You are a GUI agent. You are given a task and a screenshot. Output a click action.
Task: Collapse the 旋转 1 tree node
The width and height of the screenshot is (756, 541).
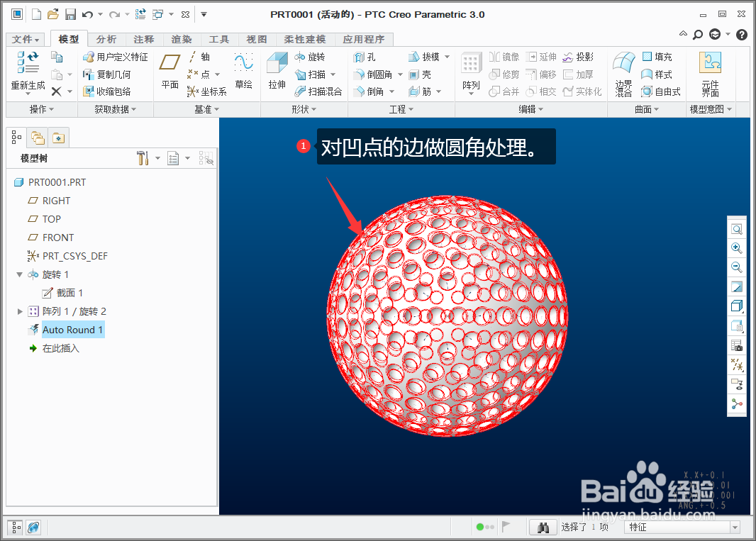click(x=20, y=274)
